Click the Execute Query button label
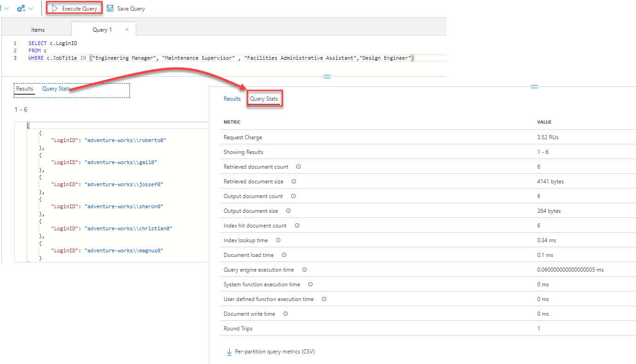Viewport: 636px width, 364px height. point(79,9)
